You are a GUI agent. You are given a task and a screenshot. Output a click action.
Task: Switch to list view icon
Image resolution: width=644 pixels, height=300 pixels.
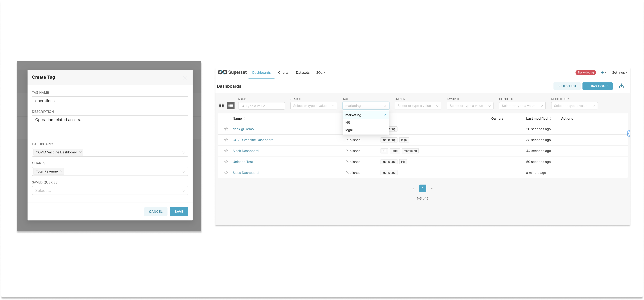pyautogui.click(x=231, y=106)
